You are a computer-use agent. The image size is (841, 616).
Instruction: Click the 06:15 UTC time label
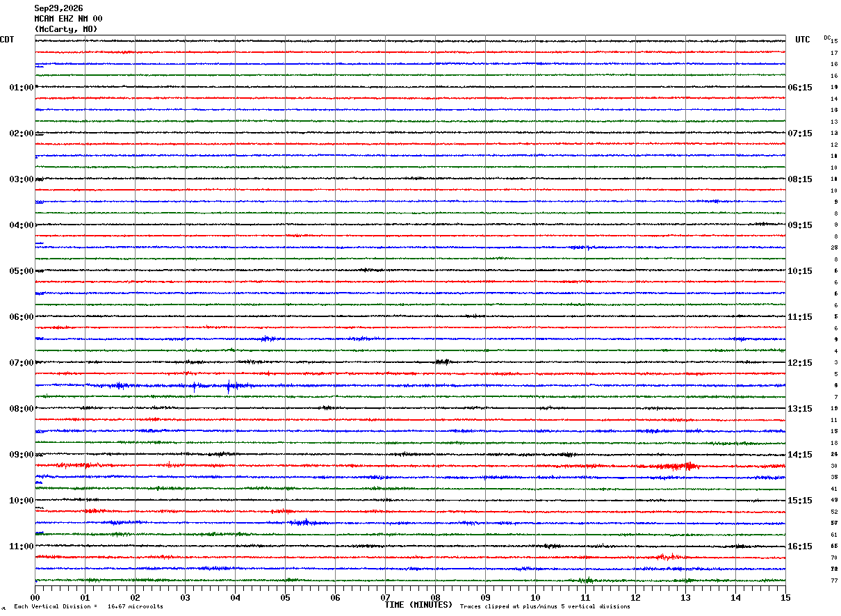point(800,88)
